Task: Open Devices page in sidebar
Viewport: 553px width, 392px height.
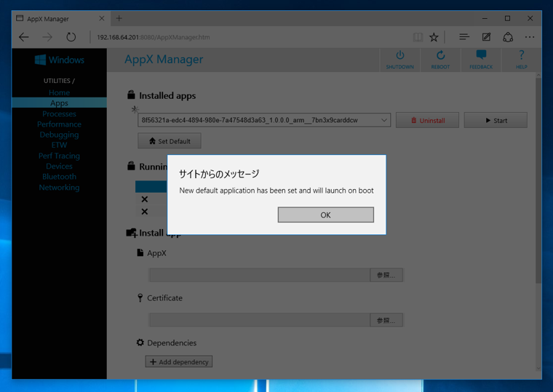Action: click(x=59, y=166)
